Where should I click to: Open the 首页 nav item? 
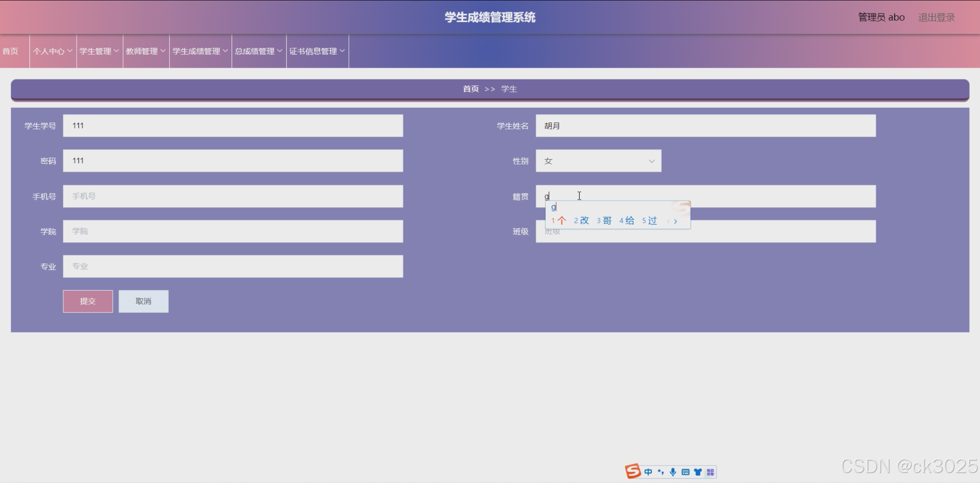click(x=11, y=51)
